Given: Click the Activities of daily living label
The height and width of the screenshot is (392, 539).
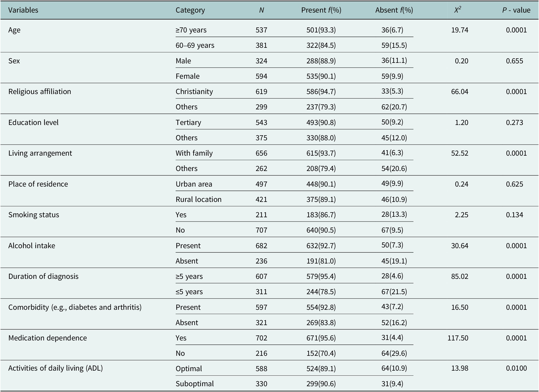Looking at the screenshot, I should click(56, 368).
